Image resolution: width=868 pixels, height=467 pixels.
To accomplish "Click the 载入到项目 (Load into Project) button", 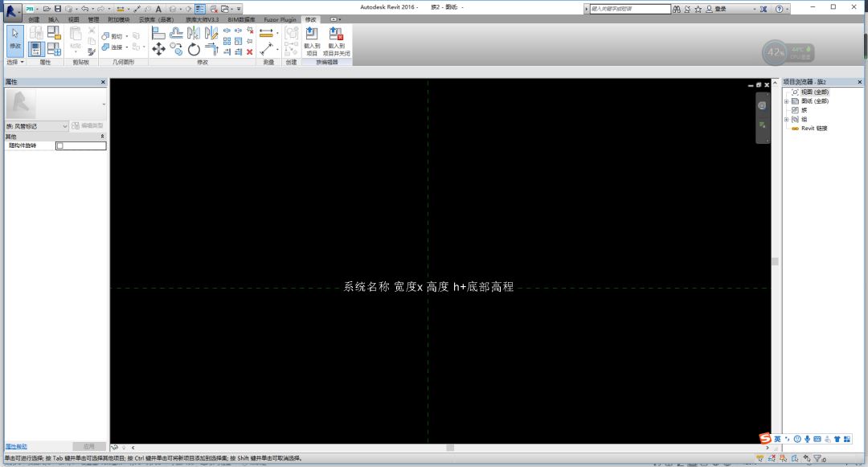I will click(312, 42).
